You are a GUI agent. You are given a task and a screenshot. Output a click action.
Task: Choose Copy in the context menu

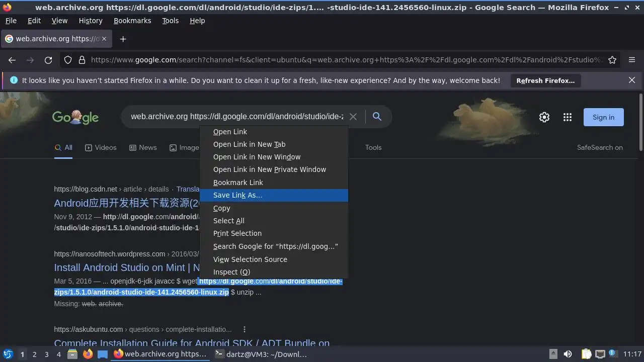coord(274,208)
